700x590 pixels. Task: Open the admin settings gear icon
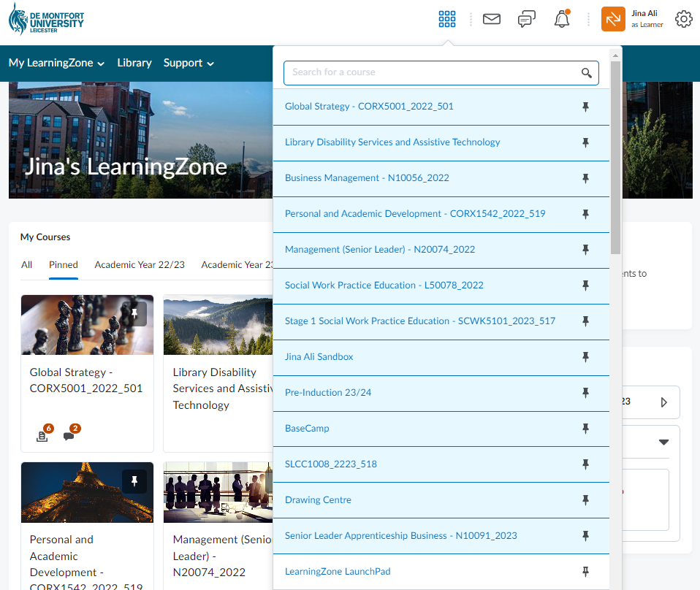coord(683,19)
